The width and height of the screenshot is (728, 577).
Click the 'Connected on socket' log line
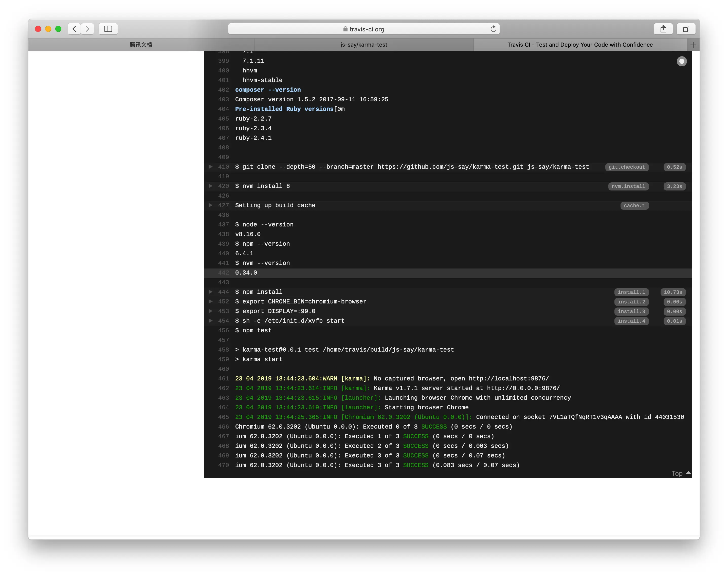460,417
